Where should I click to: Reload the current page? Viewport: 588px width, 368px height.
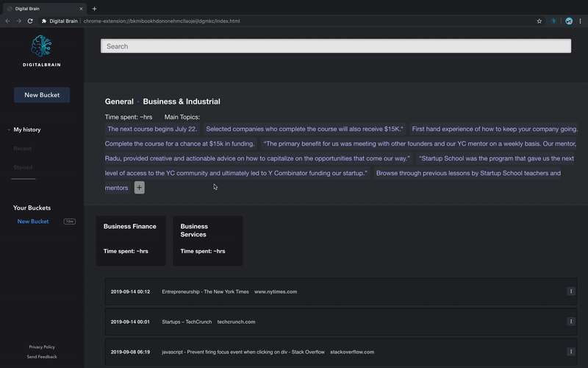pos(30,21)
